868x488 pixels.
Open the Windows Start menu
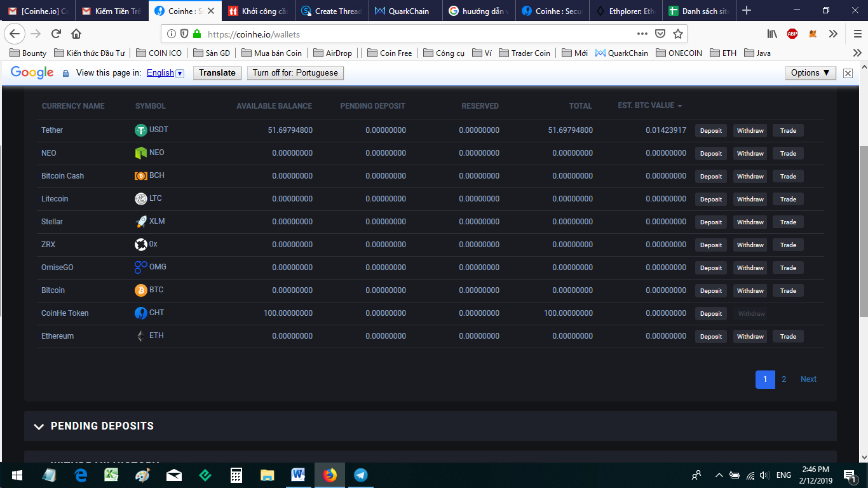pyautogui.click(x=17, y=475)
